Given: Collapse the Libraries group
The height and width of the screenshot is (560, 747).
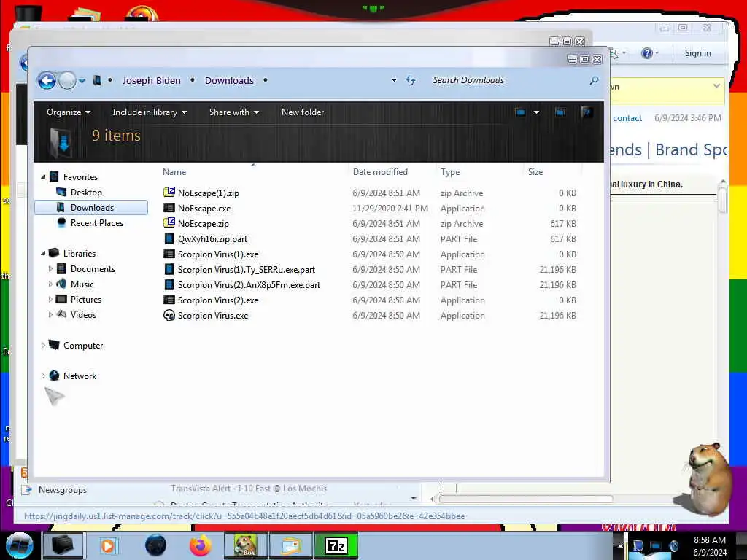Looking at the screenshot, I should tap(43, 254).
